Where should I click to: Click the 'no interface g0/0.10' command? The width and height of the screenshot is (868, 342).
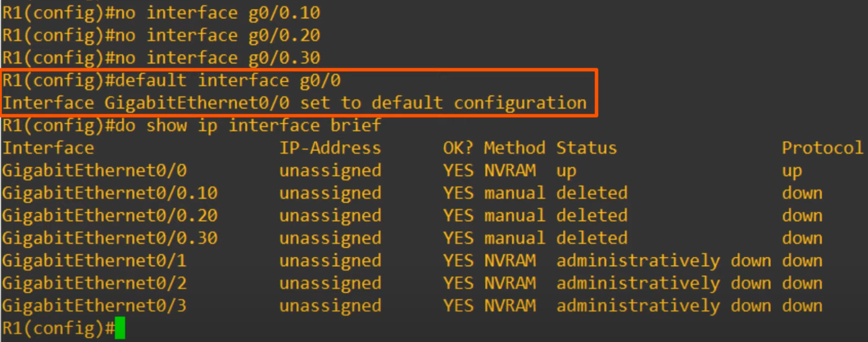217,13
